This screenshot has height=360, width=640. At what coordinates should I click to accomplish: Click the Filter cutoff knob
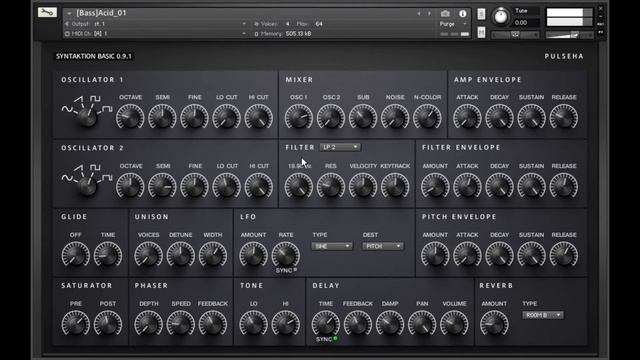tap(299, 186)
